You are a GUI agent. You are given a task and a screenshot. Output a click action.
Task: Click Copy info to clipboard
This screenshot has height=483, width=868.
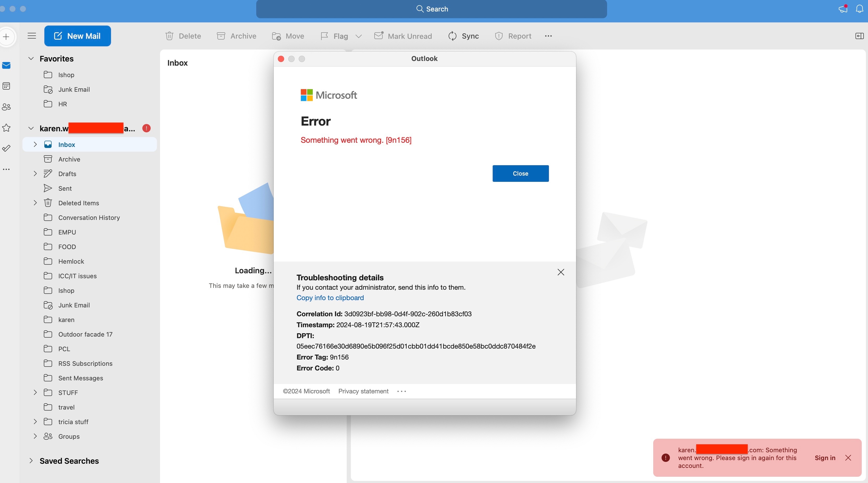tap(330, 298)
